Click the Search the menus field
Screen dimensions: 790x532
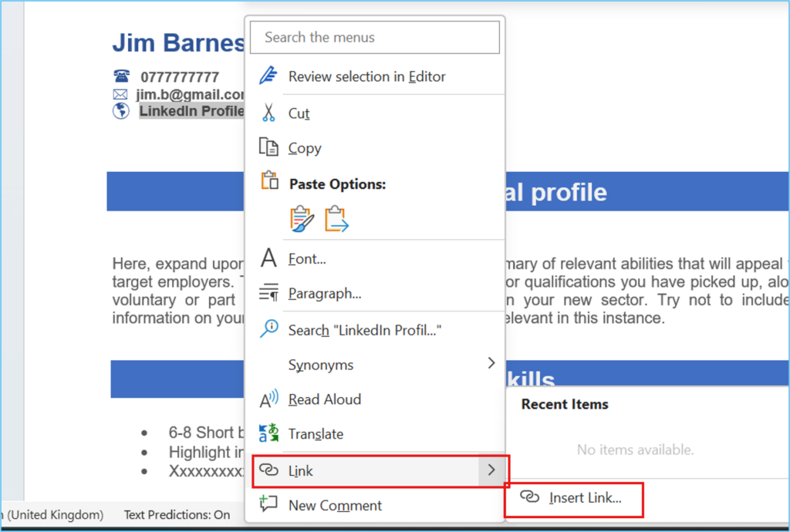pos(374,37)
